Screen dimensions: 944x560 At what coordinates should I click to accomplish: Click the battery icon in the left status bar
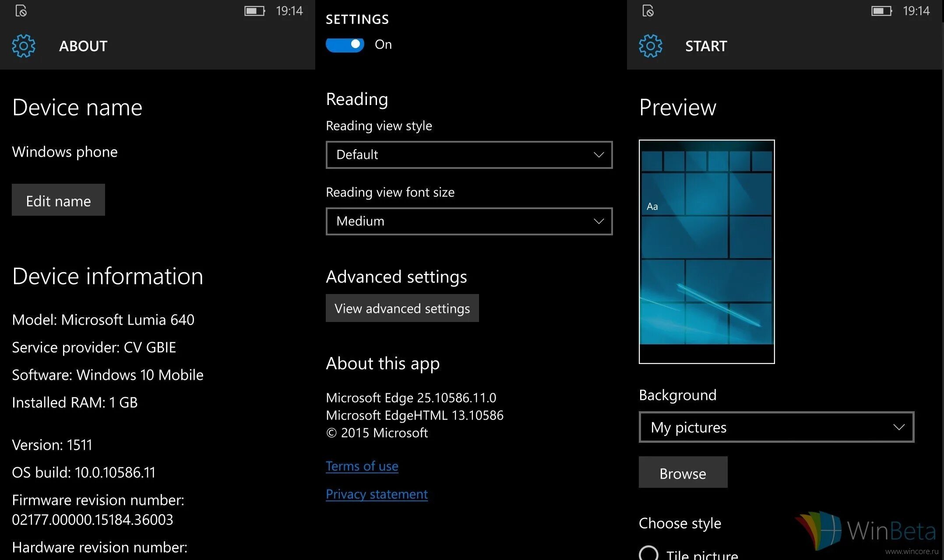pyautogui.click(x=254, y=11)
